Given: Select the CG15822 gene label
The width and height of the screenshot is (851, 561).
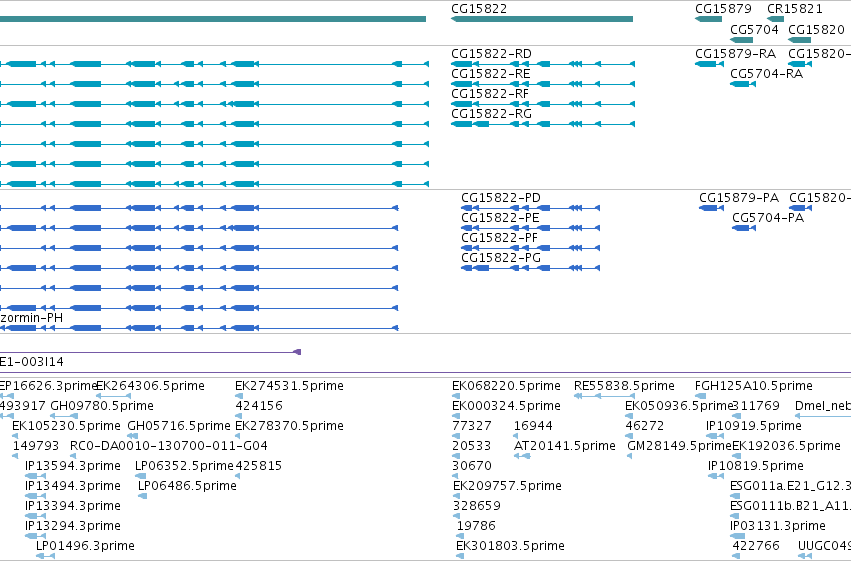Looking at the screenshot, I should tap(479, 9).
